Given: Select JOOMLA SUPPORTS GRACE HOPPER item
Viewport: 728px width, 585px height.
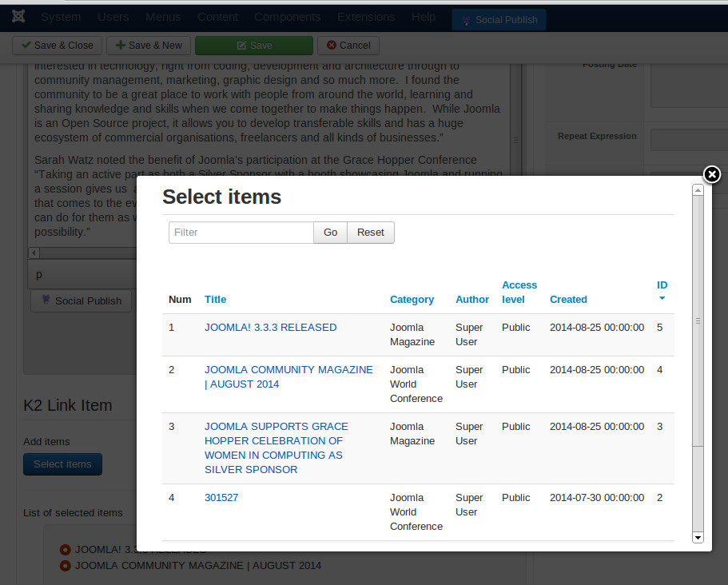Looking at the screenshot, I should pos(276,448).
